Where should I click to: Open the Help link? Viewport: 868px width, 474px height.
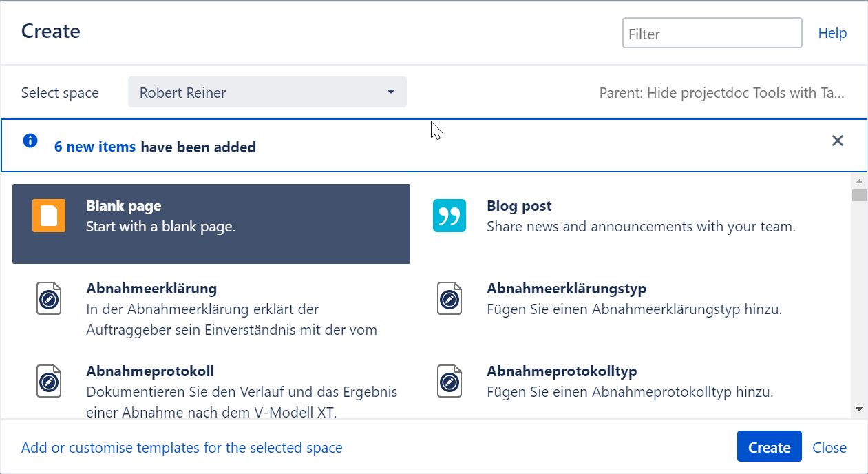(x=832, y=32)
